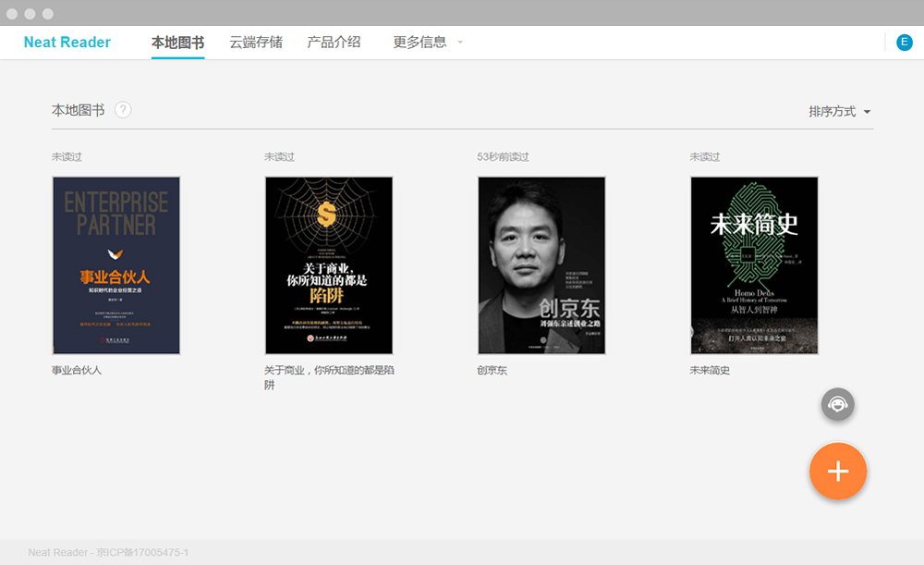Click the footer Neat Reader 京ICP备17005475-1 text
This screenshot has width=924, height=565.
pos(108,553)
